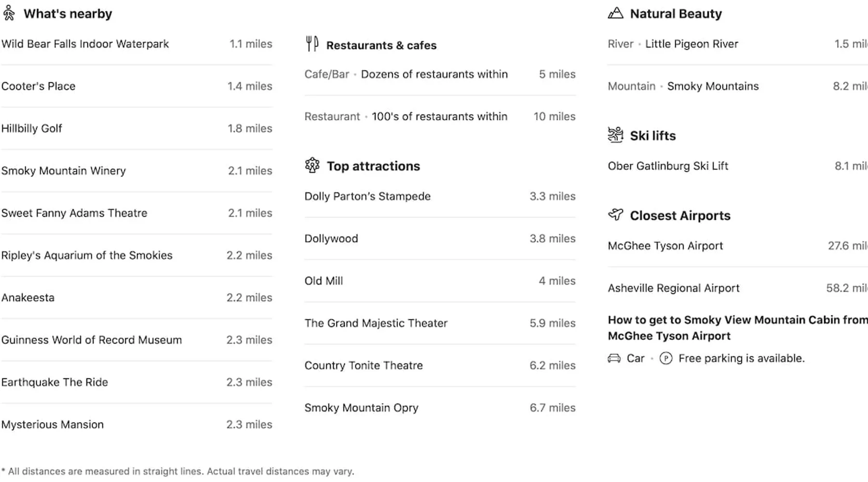This screenshot has height=482, width=868.
Task: Click the ferris wheel Top attractions icon
Action: coord(312,165)
